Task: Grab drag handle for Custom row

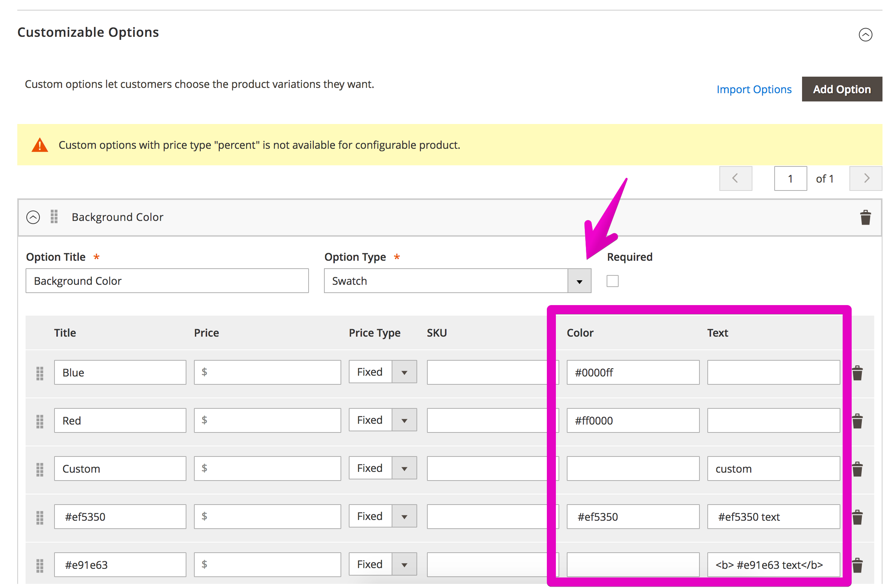Action: click(x=40, y=469)
